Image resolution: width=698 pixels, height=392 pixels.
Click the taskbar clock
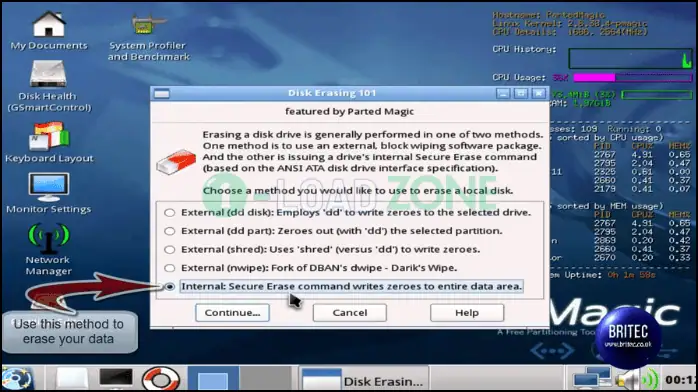click(680, 380)
